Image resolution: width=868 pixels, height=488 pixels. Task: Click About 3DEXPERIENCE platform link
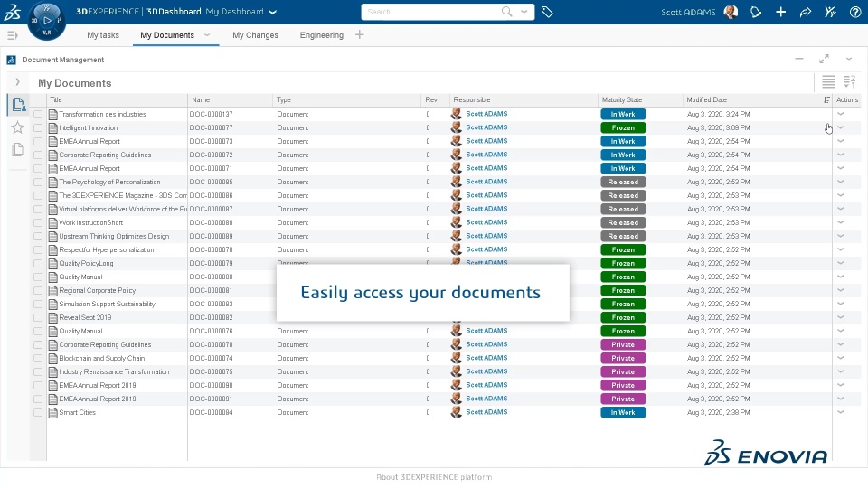[434, 477]
